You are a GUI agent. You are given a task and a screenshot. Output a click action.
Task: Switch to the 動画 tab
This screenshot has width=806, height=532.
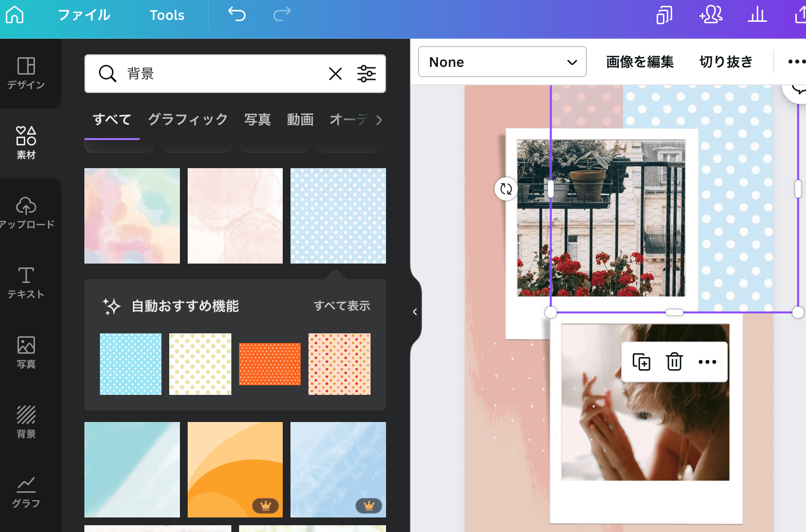[x=300, y=120]
